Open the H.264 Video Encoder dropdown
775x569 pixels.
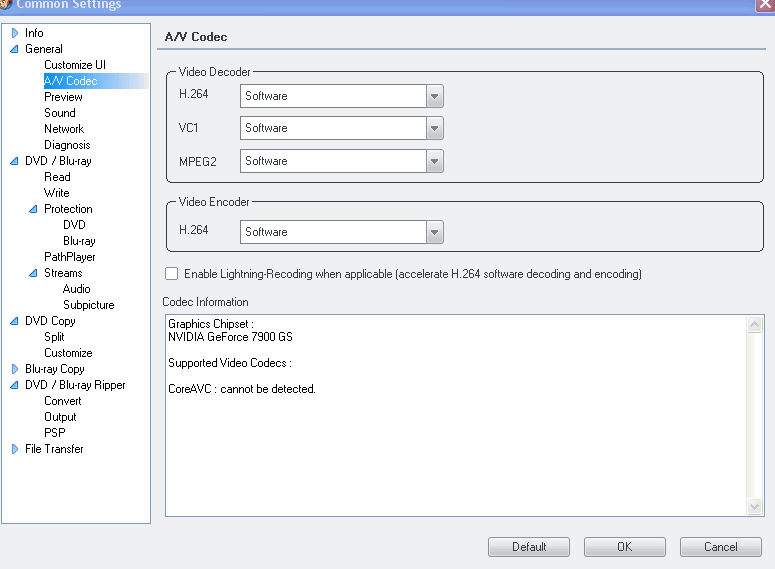(434, 232)
